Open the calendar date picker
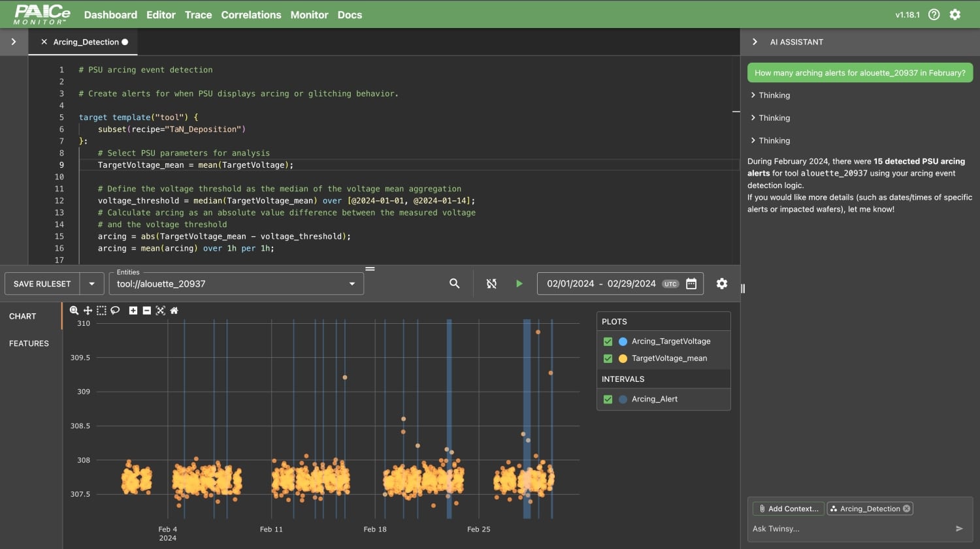 [x=691, y=284]
